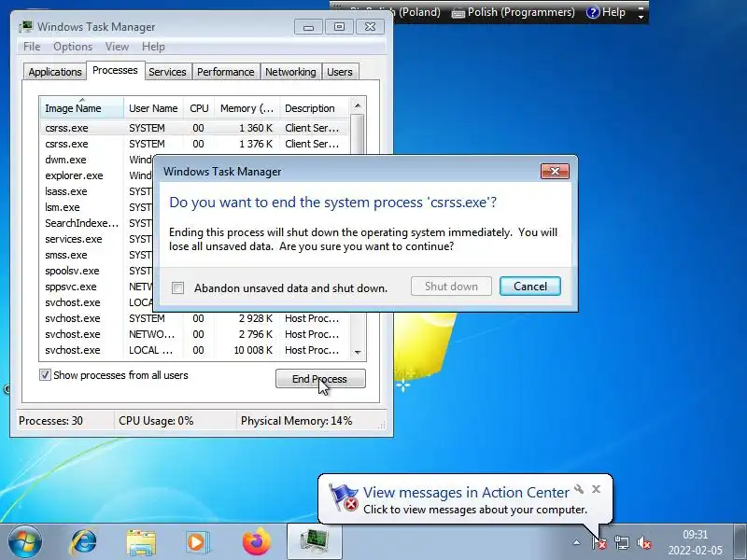The height and width of the screenshot is (560, 747).
Task: Click the End Process button
Action: pyautogui.click(x=320, y=379)
